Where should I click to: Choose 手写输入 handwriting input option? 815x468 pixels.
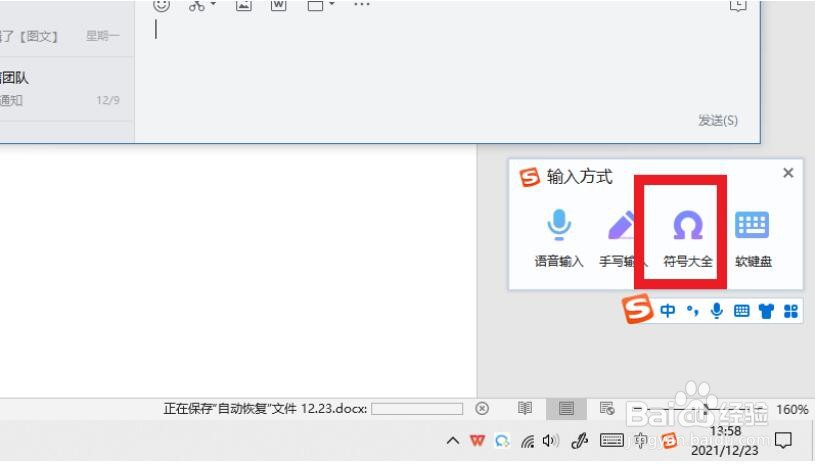click(621, 239)
